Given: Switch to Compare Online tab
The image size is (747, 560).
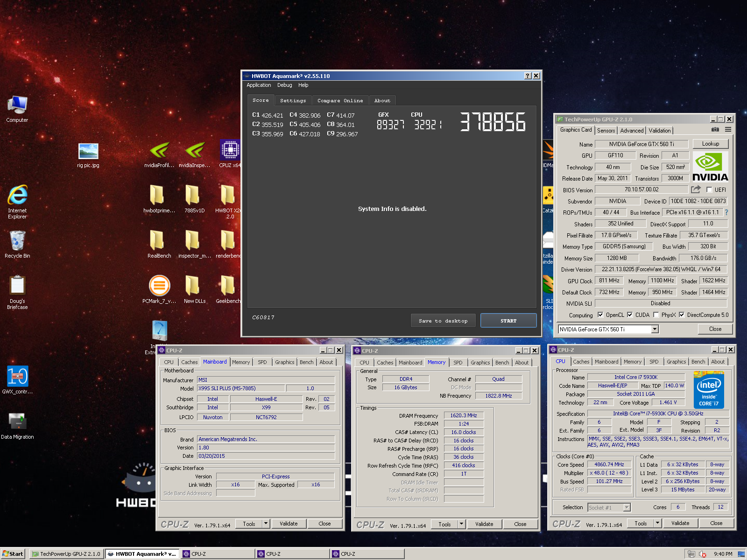Looking at the screenshot, I should 340,100.
